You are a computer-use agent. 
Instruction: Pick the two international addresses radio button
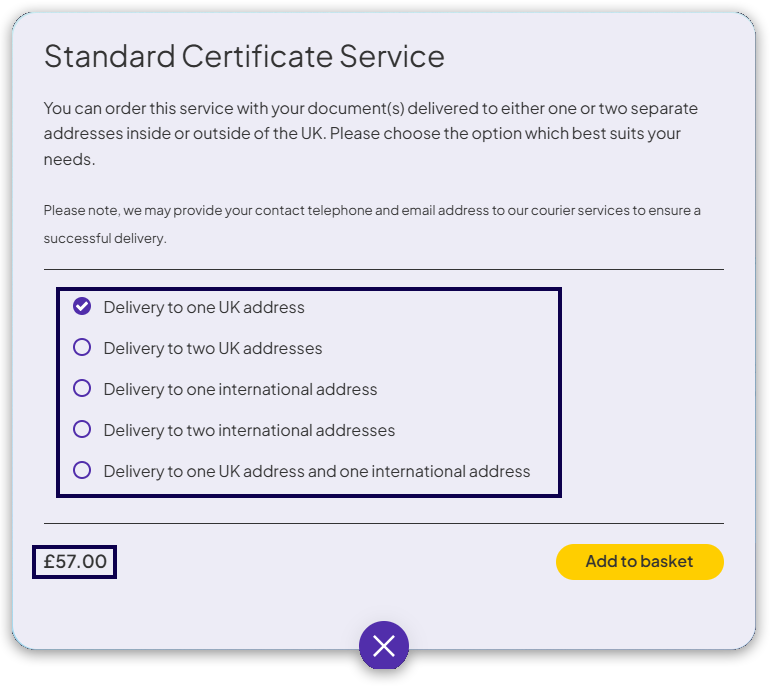82,430
